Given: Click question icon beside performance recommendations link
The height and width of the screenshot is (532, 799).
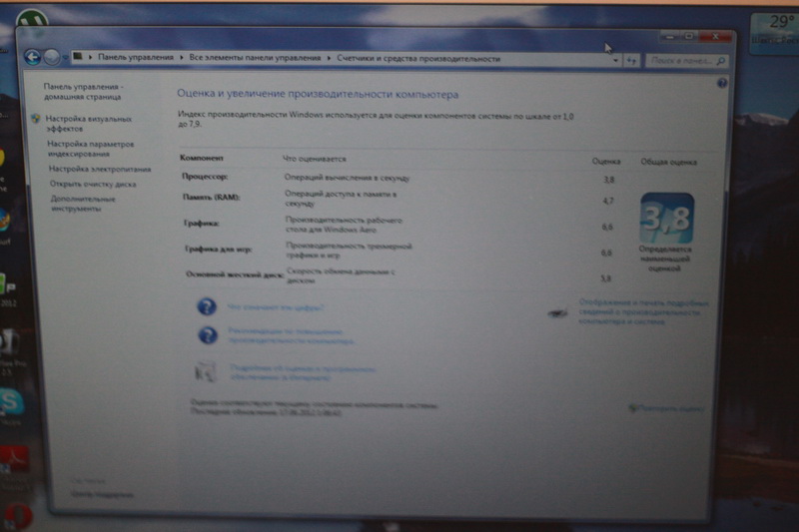Looking at the screenshot, I should 208,335.
